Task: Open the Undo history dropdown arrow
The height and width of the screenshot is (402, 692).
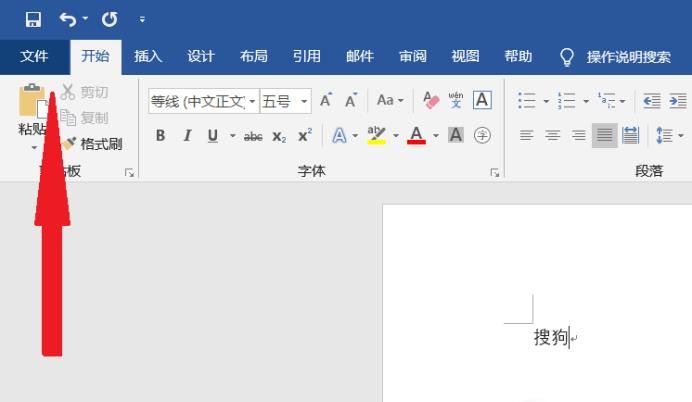Action: pyautogui.click(x=85, y=19)
